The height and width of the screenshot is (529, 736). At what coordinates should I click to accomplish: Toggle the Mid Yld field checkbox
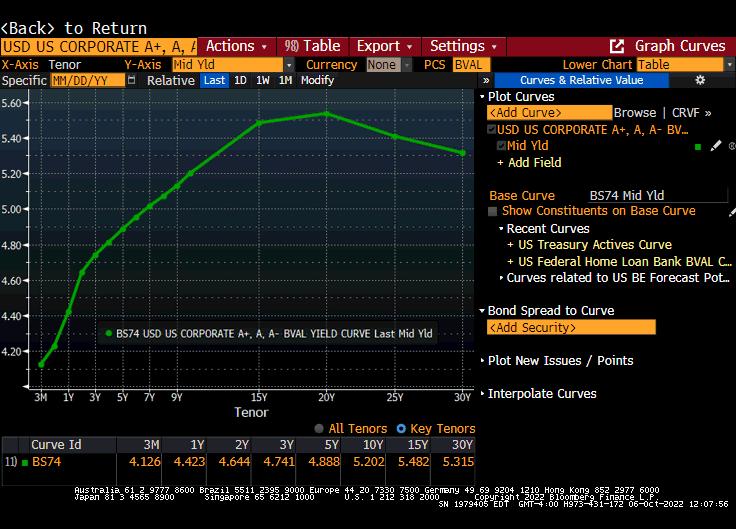coord(501,146)
